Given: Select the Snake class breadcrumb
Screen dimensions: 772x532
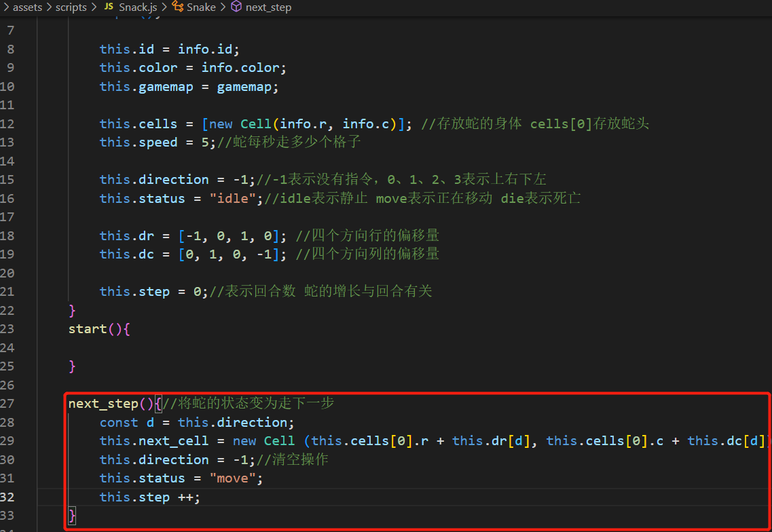Looking at the screenshot, I should pos(201,7).
